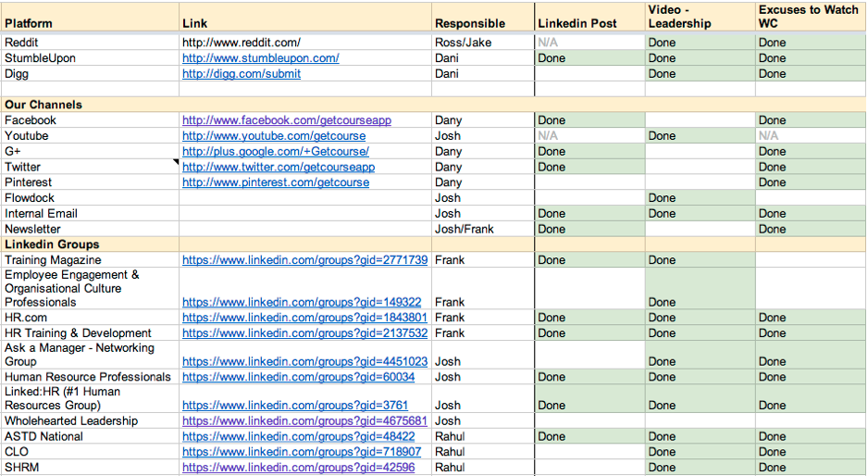
Task: Select the Our Channels section row
Action: click(434, 105)
